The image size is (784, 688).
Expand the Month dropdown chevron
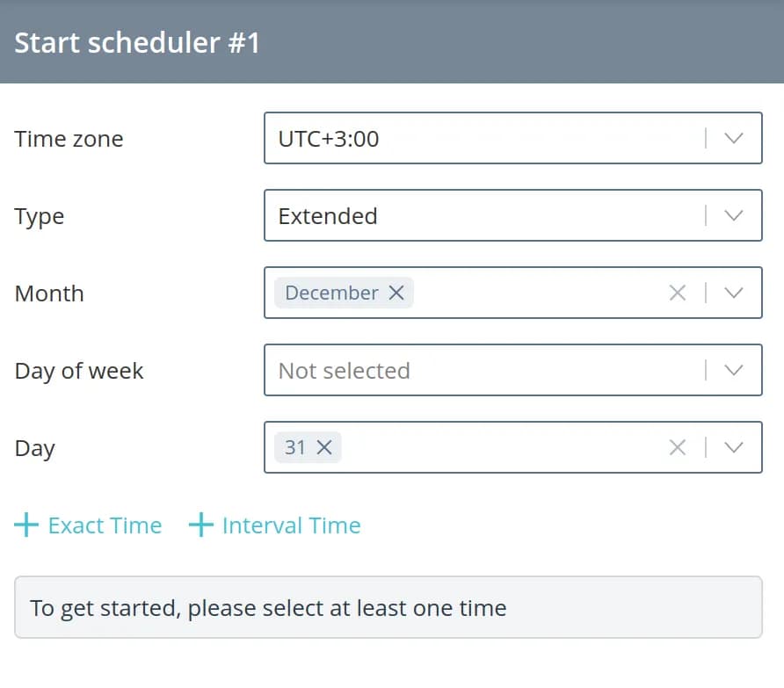coord(734,293)
